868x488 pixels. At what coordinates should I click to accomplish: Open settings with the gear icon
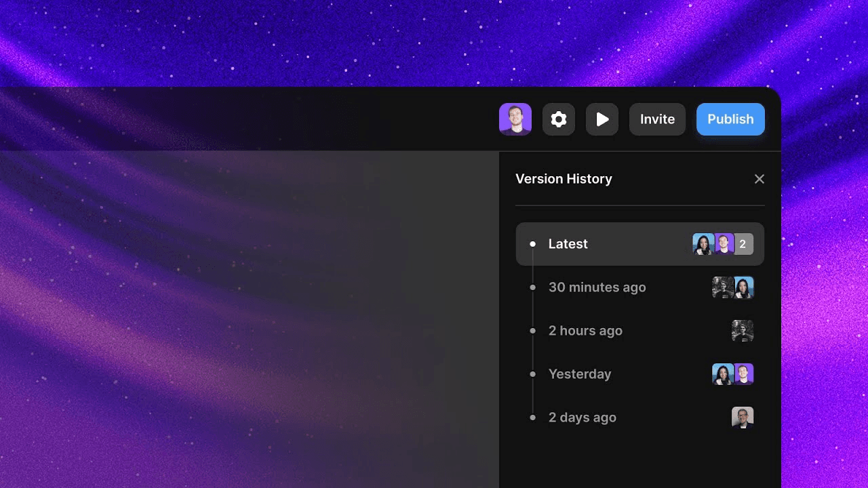click(559, 119)
